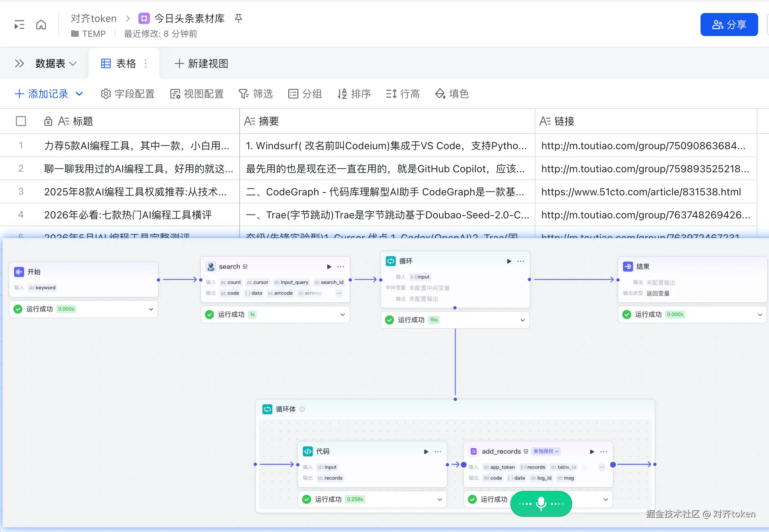
Task: Click the 今日头条素材库 app icon
Action: (x=144, y=18)
